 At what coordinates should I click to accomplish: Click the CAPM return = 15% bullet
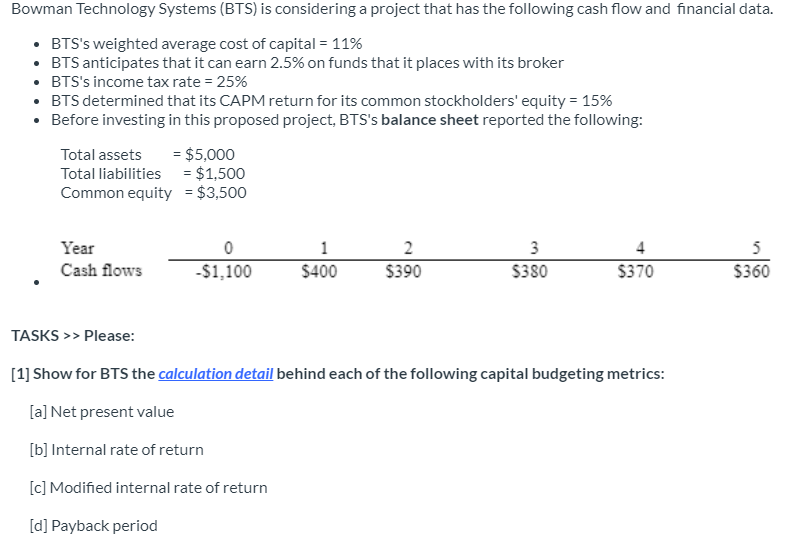point(331,101)
